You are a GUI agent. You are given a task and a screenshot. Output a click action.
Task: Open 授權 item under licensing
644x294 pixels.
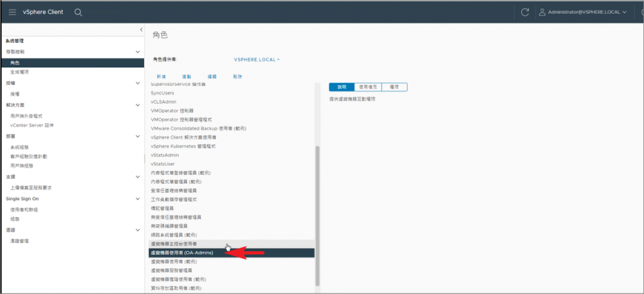click(x=15, y=94)
